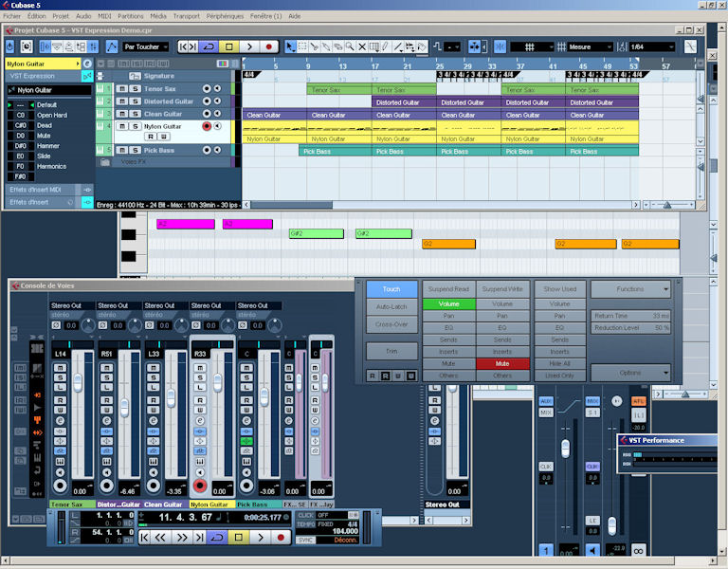Click the red Mute suspend-write button
This screenshot has width=728, height=569.
click(502, 364)
